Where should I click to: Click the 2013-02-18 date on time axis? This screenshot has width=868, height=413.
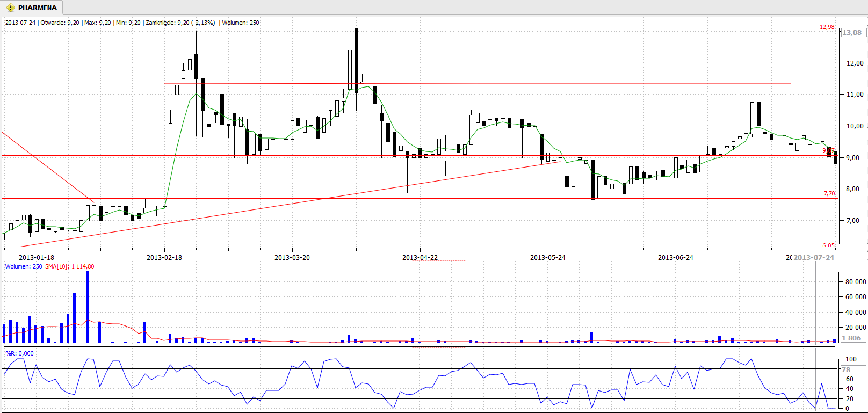point(164,258)
